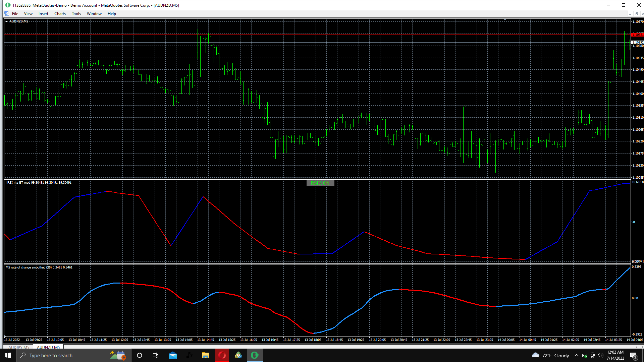Open the Opera browser taskbar icon
This screenshot has width=644, height=362.
(x=222, y=355)
